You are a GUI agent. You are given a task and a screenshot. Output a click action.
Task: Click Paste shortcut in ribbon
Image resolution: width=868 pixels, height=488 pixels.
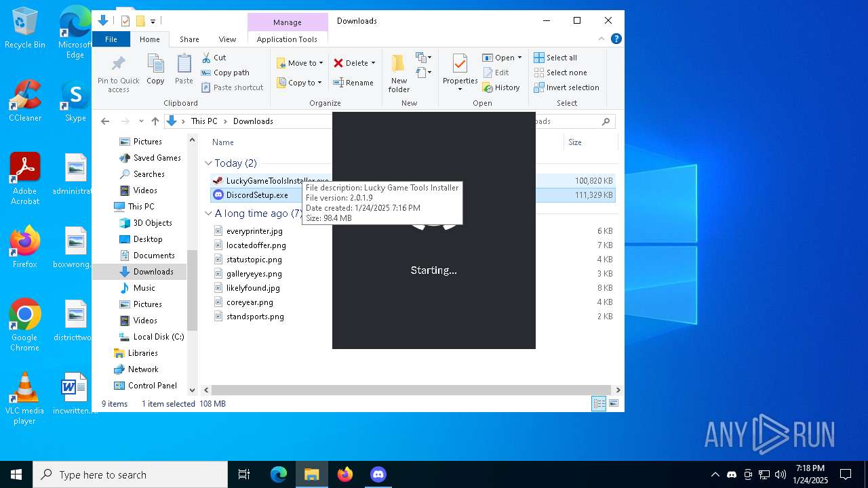click(232, 87)
